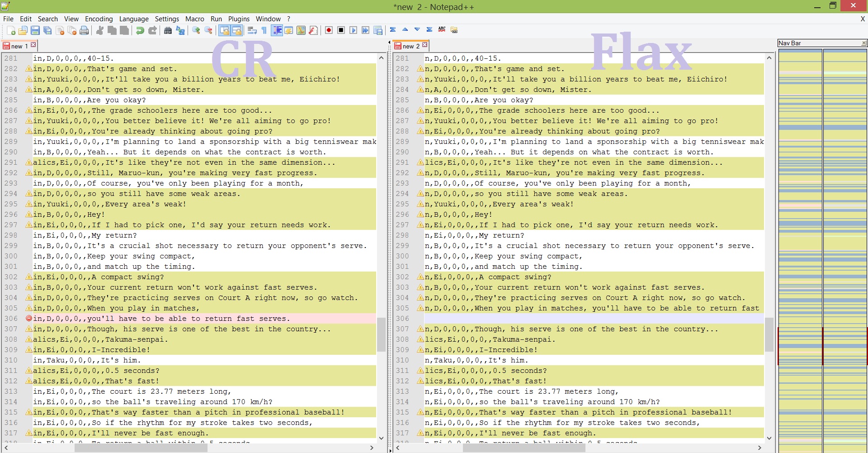
Task: Click the Close document toolbar icon
Action: coord(60,30)
